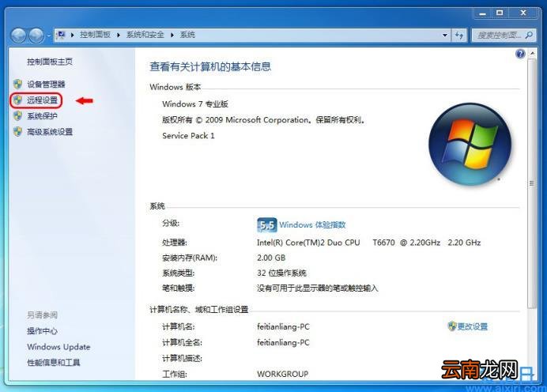Select 系统 breadcrumb segment
Viewport: 547px width, 392px height.
point(187,35)
